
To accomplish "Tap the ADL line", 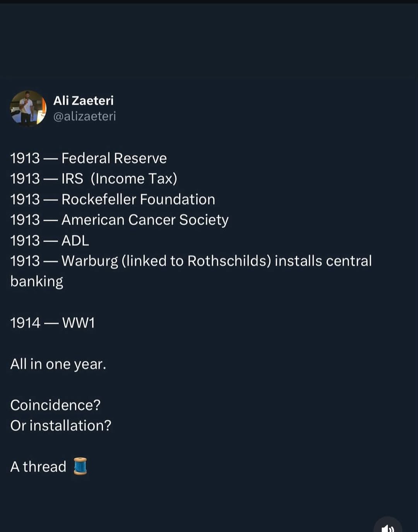I will pos(50,240).
